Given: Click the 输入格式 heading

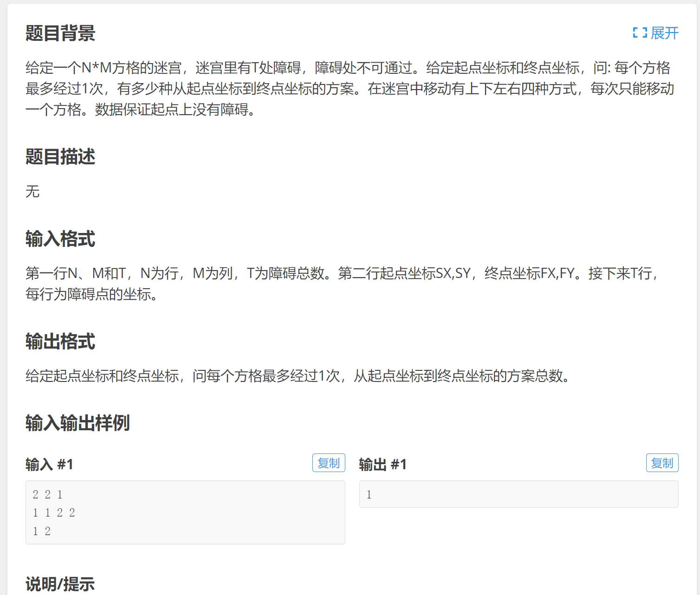Looking at the screenshot, I should point(60,239).
